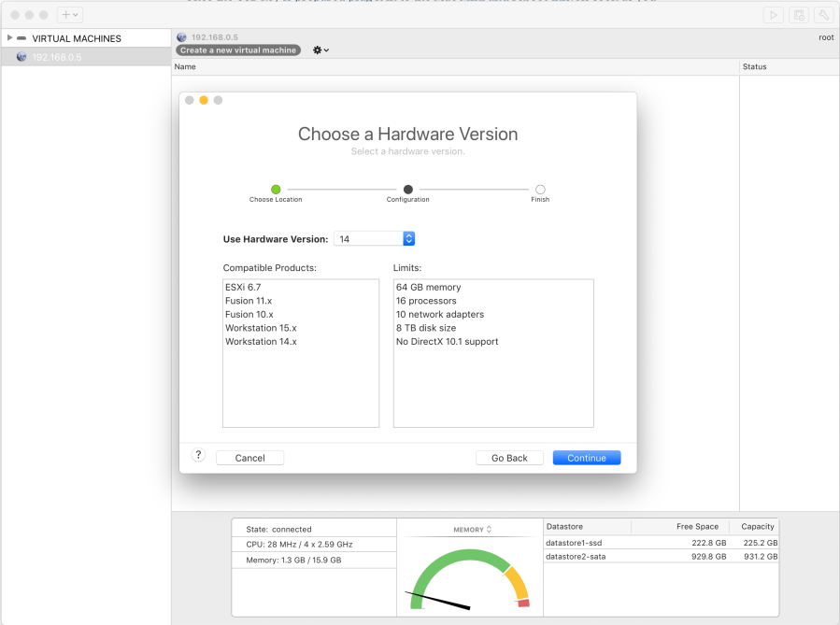
Task: Open the Settings wrench icon
Action: click(x=823, y=15)
